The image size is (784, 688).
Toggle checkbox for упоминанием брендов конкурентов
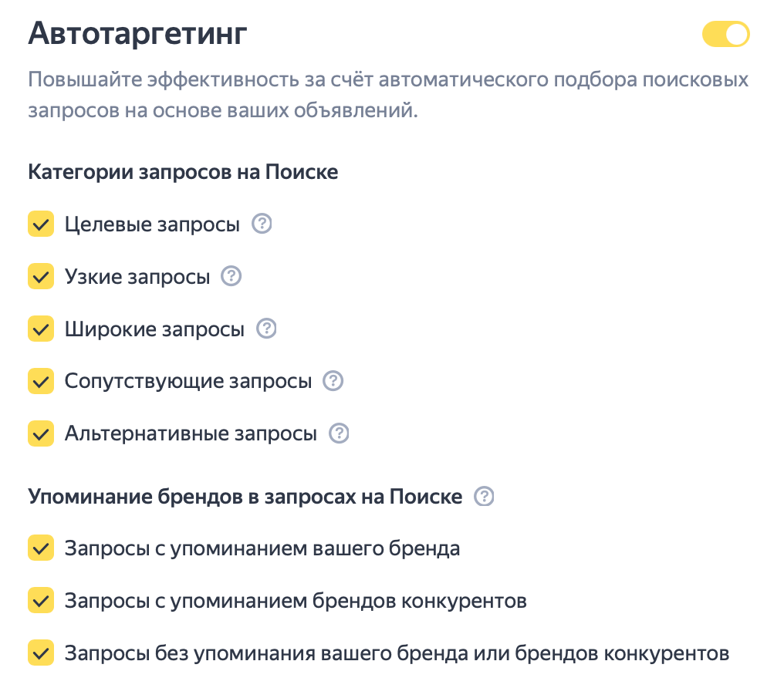coord(41,600)
